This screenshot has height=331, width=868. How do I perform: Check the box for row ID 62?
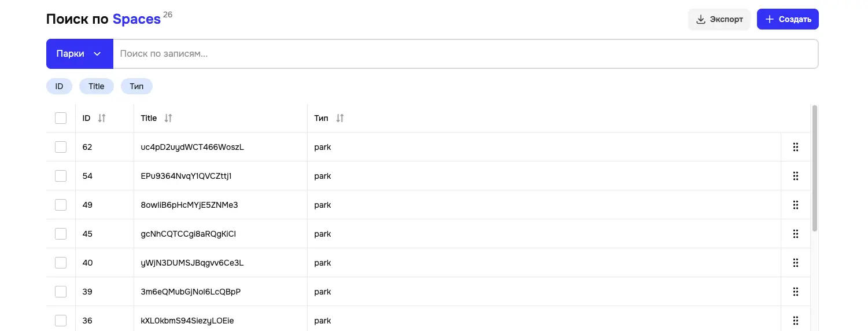(61, 147)
